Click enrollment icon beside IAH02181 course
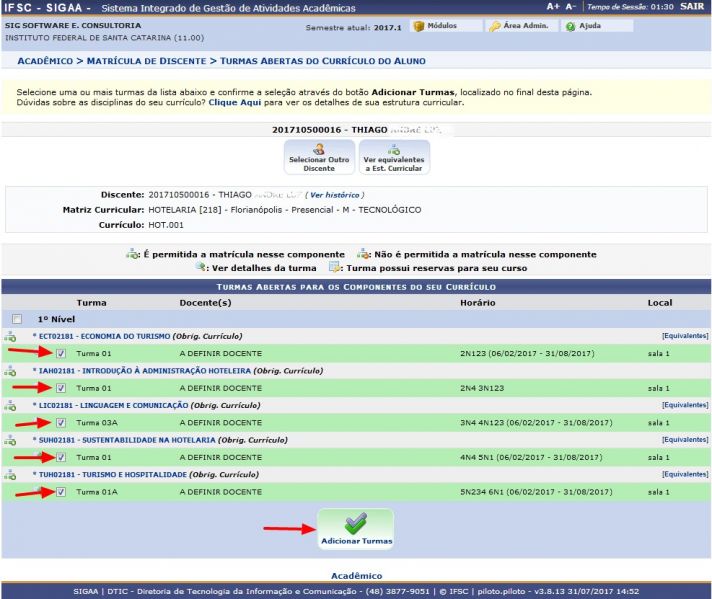712x599 pixels. 10,371
